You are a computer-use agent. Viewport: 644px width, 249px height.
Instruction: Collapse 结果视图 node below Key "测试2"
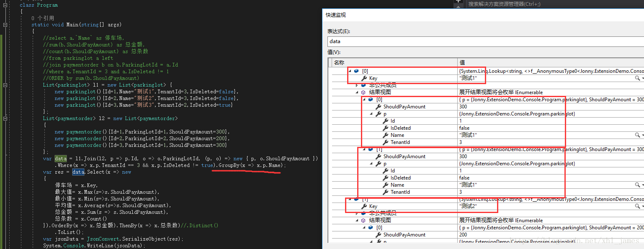(x=357, y=221)
